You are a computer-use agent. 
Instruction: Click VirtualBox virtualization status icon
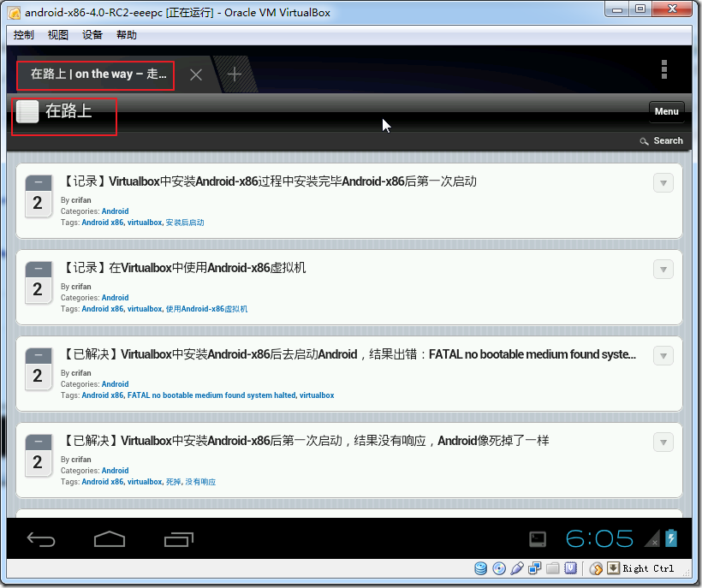tap(570, 568)
